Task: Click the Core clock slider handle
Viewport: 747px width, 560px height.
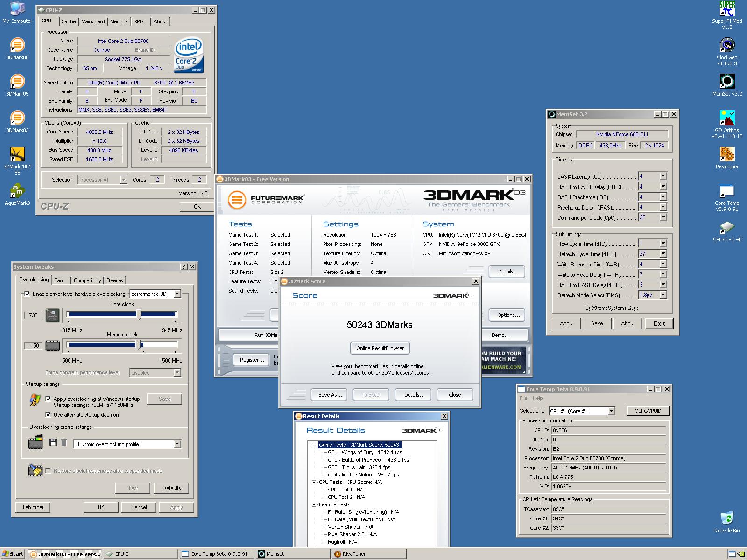Action: [139, 315]
